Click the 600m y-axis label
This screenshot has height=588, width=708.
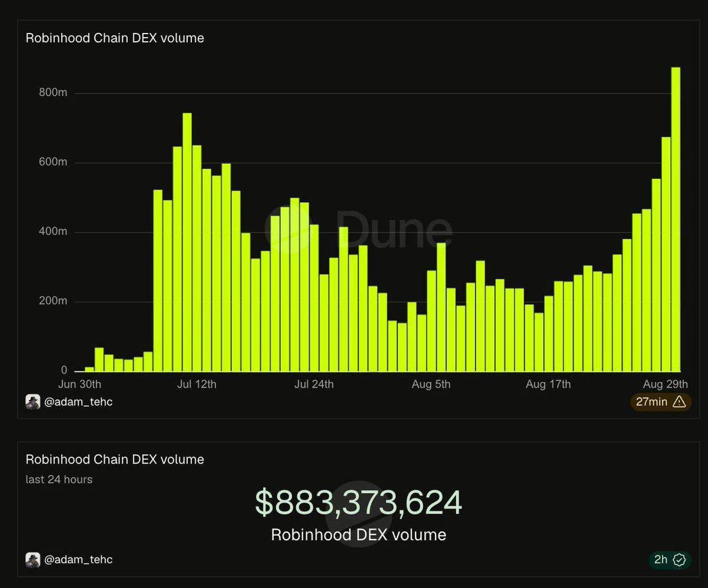(x=54, y=162)
